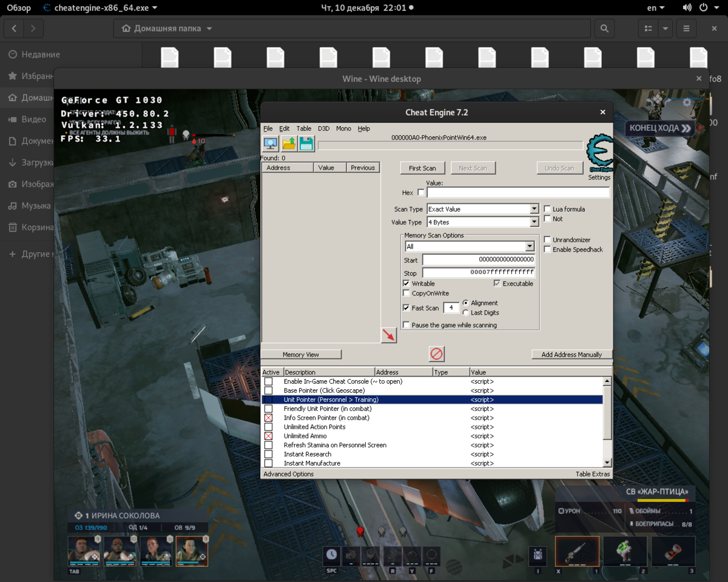
Task: Select the medkit item in slot 3
Action: (673, 551)
